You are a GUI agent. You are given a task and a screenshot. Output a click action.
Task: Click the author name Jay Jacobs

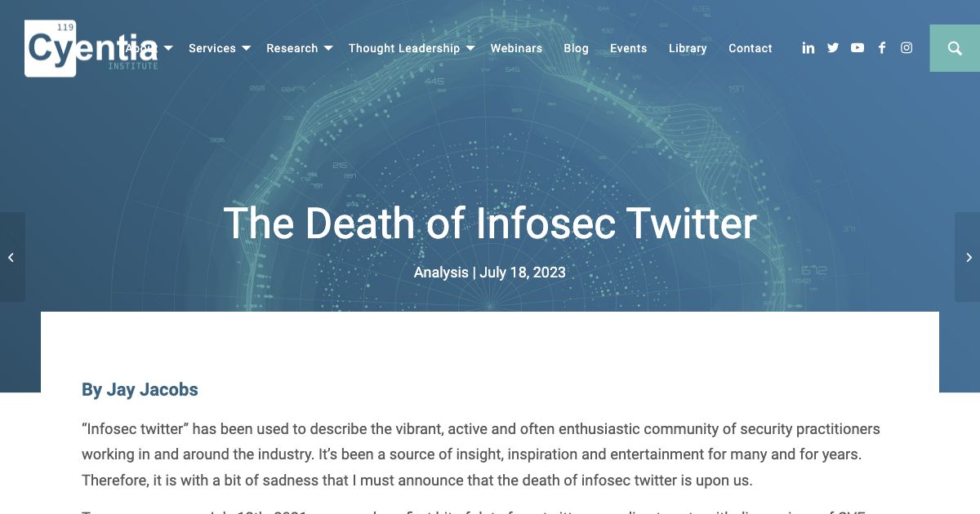(152, 390)
